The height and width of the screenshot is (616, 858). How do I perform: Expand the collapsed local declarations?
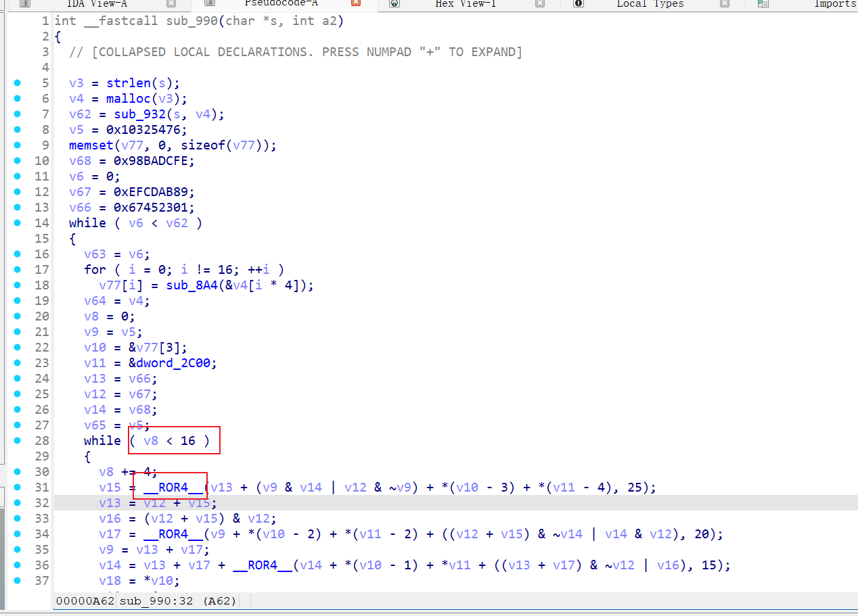click(x=294, y=51)
